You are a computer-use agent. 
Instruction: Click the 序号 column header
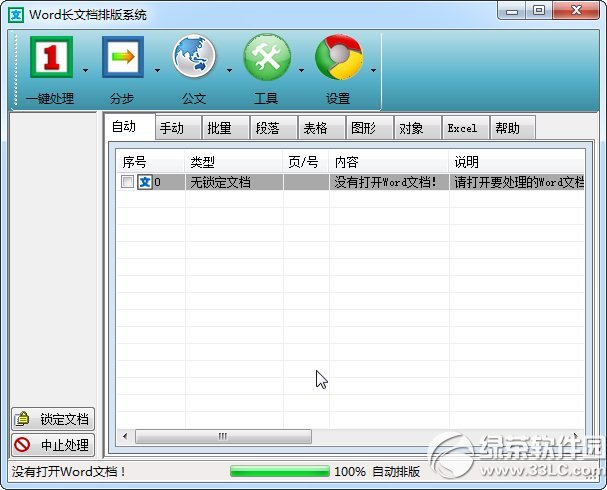click(150, 161)
